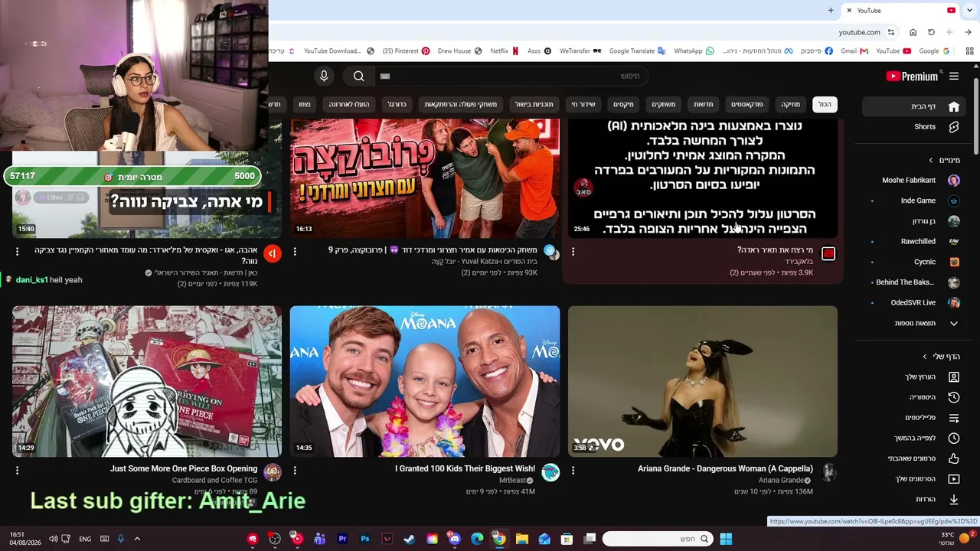Play the Ariana Grande Dangerous Woman thumbnail
This screenshot has width=980, height=551.
click(x=703, y=381)
